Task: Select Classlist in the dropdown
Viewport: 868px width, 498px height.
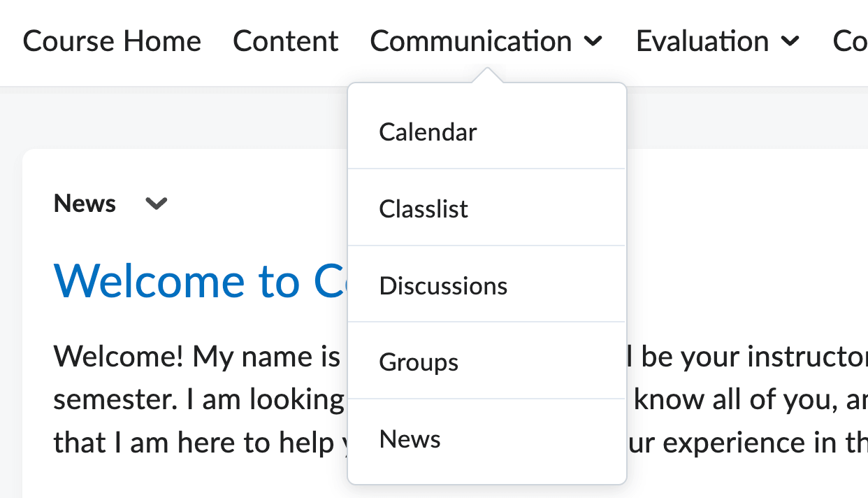Action: (423, 208)
